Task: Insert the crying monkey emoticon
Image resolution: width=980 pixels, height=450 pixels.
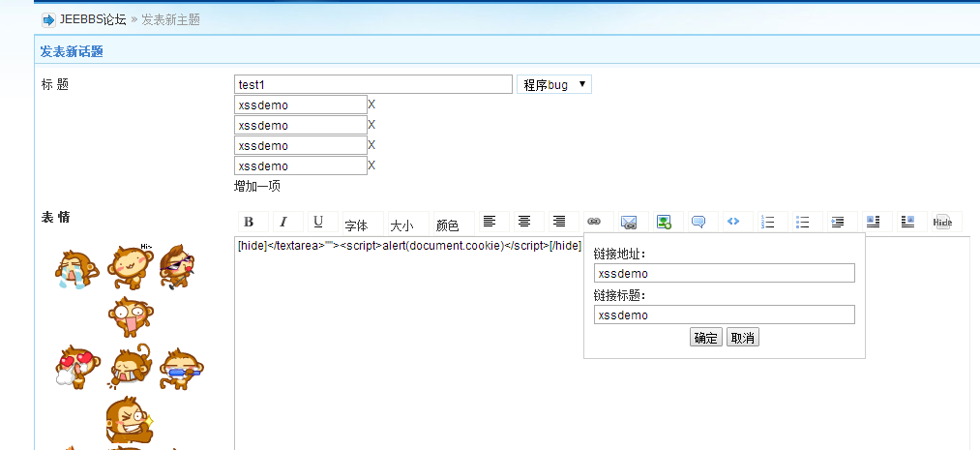Action: (x=76, y=269)
